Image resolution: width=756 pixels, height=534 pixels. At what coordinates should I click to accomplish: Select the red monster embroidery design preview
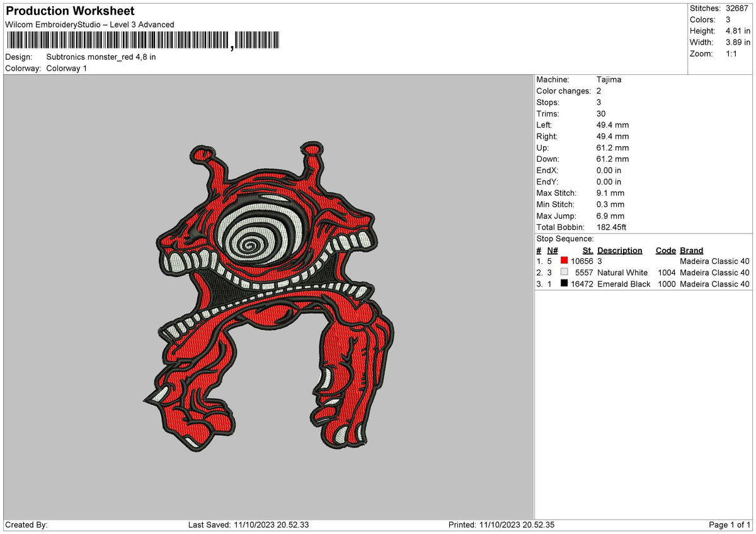(x=269, y=297)
